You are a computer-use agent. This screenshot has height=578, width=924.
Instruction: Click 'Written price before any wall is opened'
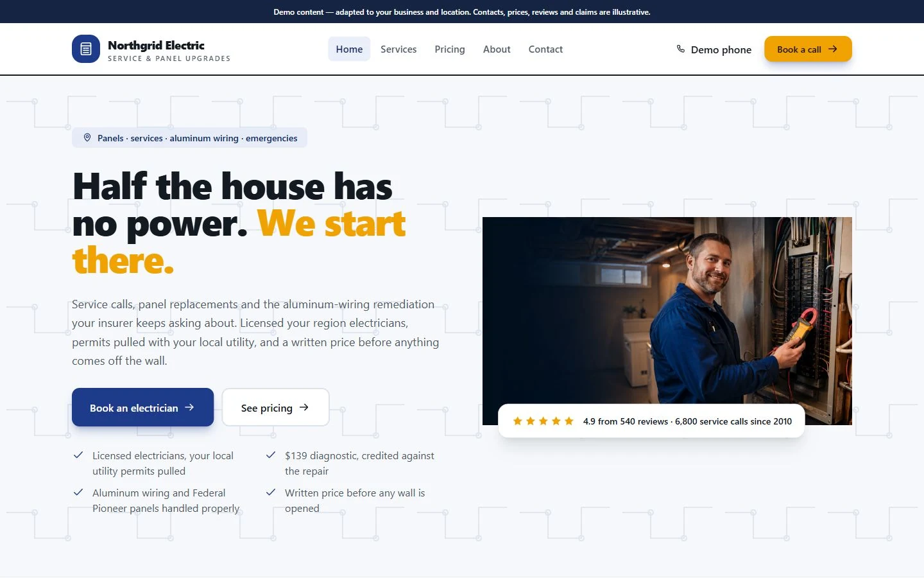tap(355, 500)
